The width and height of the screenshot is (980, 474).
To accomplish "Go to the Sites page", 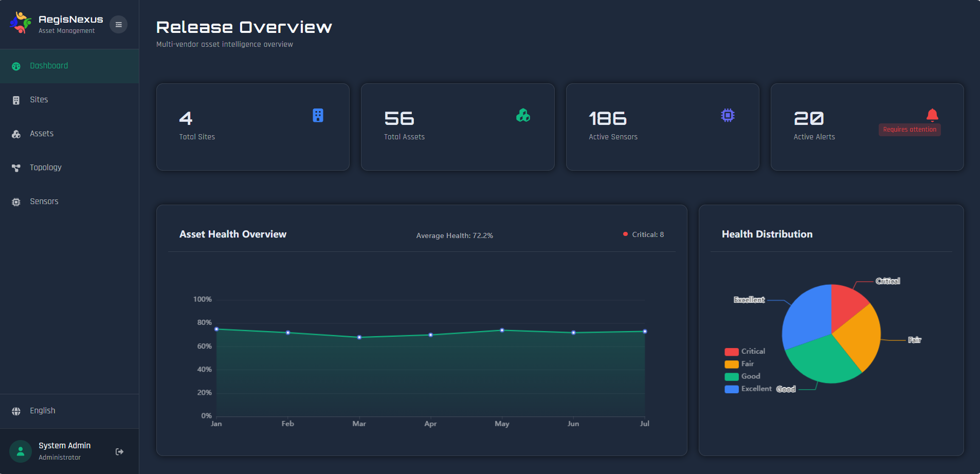I will coord(39,100).
